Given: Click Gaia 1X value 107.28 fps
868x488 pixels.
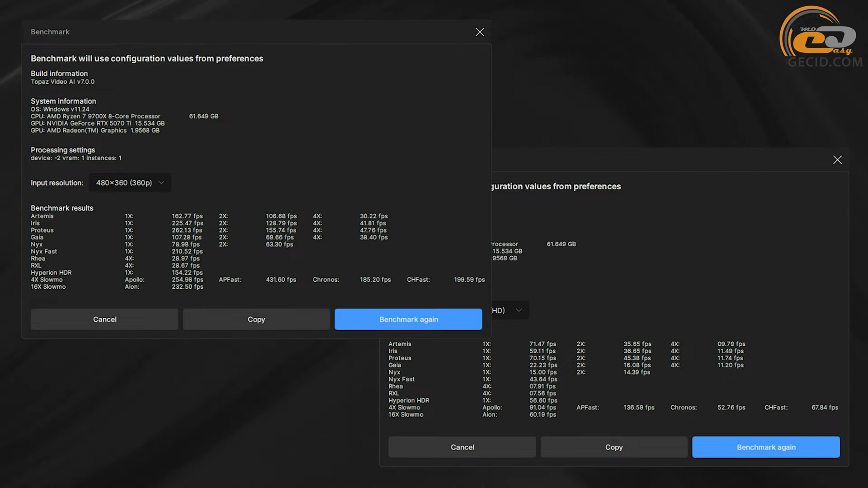Looking at the screenshot, I should pyautogui.click(x=187, y=237).
